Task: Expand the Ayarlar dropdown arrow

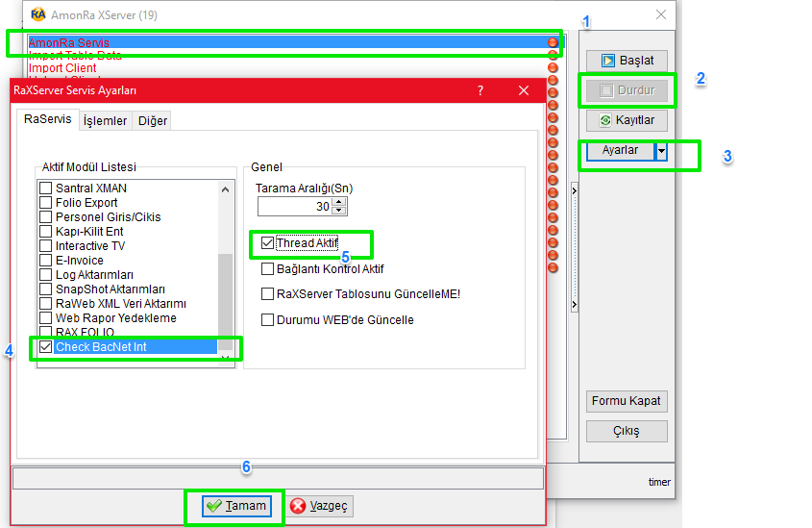Action: (x=661, y=151)
